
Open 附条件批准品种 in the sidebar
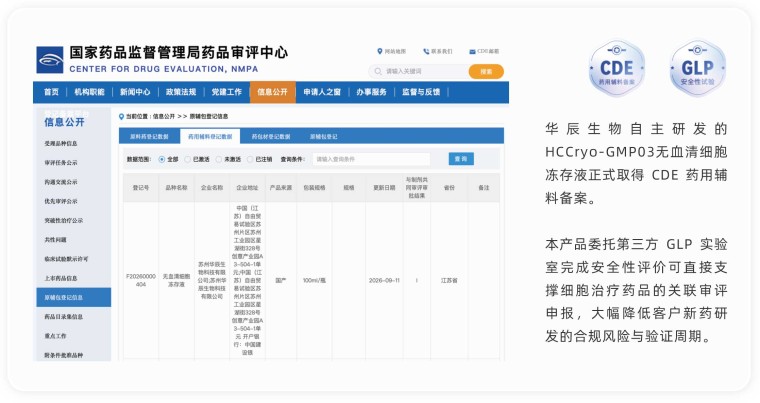coord(63,355)
